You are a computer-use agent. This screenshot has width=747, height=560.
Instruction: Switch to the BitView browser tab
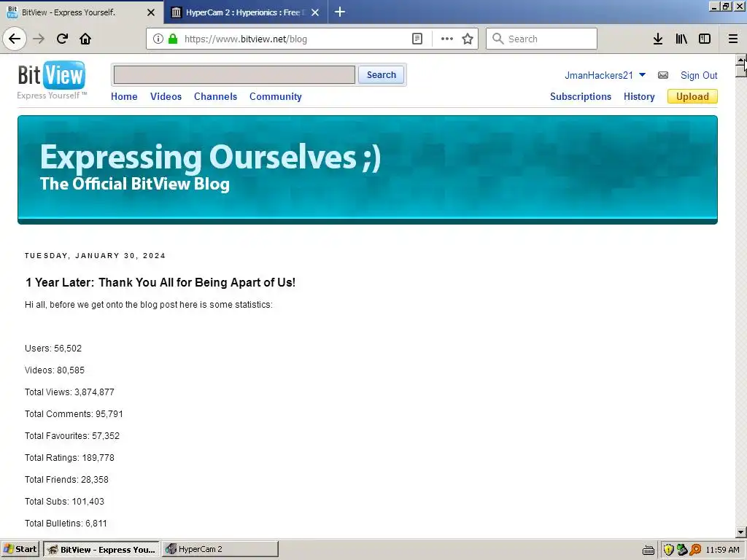[x=82, y=12]
